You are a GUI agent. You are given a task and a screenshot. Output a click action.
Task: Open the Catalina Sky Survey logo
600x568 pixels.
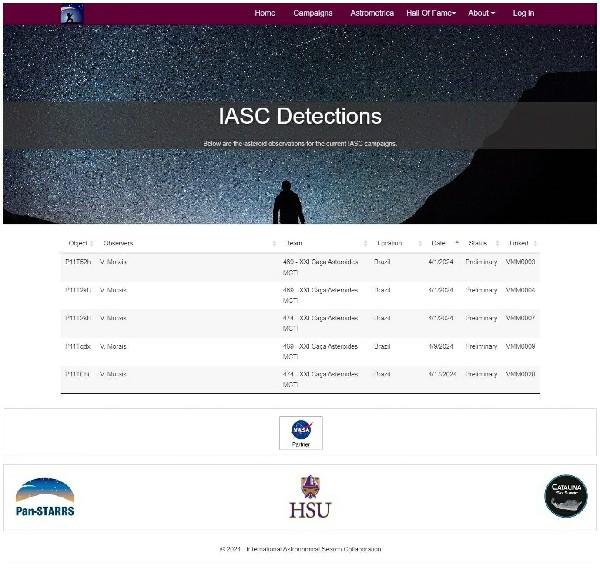[565, 496]
